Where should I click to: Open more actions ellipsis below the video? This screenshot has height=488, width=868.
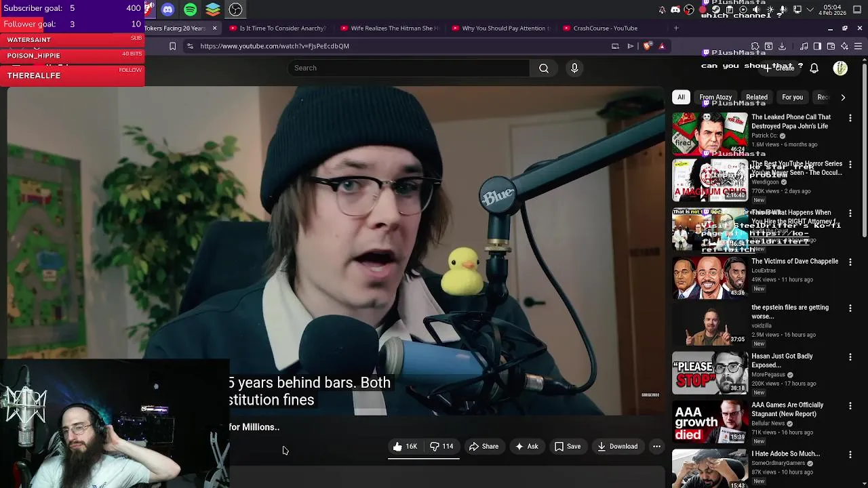point(656,447)
